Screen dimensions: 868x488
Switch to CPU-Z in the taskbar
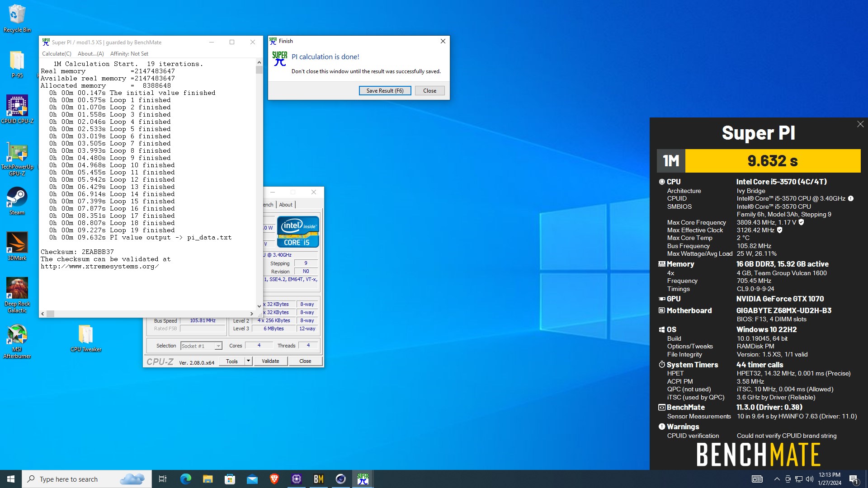pyautogui.click(x=296, y=479)
